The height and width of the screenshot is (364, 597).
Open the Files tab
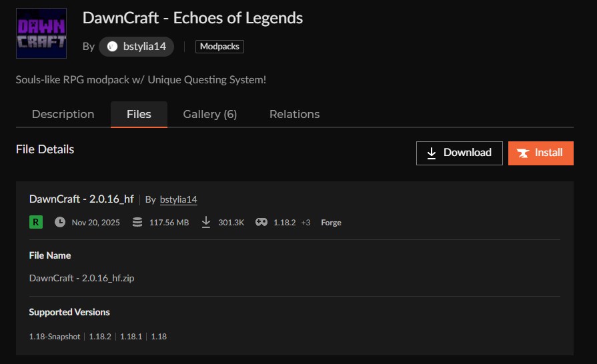(139, 114)
